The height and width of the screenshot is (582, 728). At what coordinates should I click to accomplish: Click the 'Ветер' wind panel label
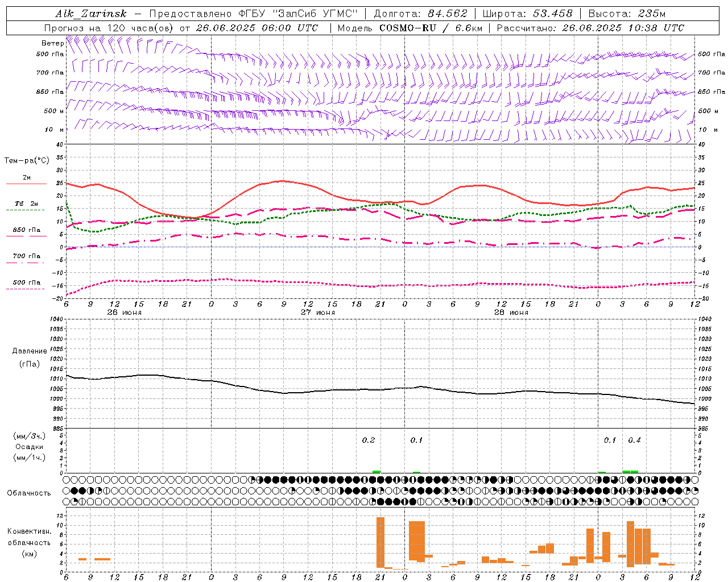(52, 43)
